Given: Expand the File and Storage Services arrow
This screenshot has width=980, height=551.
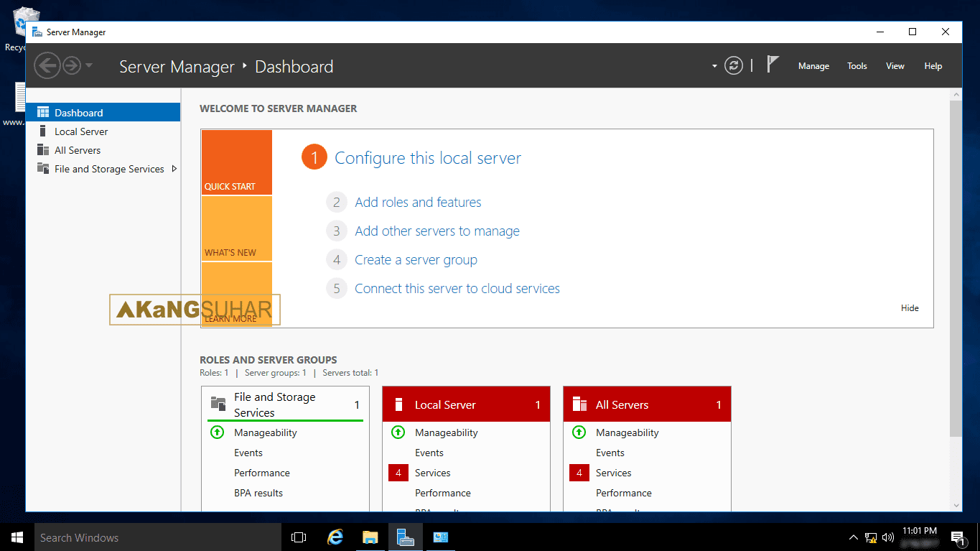Looking at the screenshot, I should (x=174, y=169).
